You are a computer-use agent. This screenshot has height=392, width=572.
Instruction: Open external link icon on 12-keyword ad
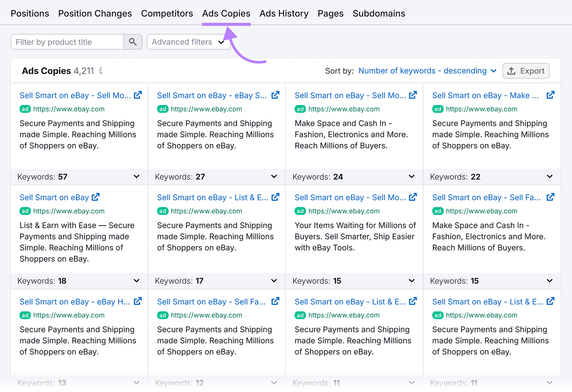pos(275,301)
